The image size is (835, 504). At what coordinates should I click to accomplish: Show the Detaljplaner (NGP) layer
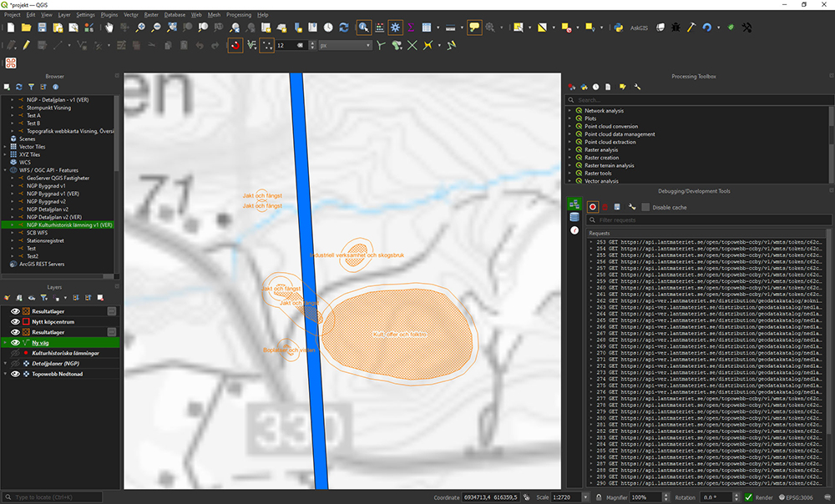tap(15, 364)
